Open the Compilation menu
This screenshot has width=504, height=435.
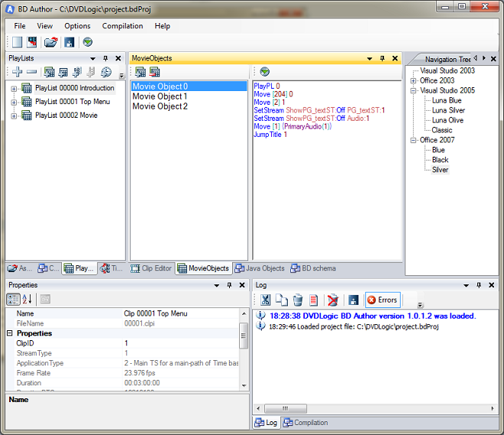[x=122, y=26]
